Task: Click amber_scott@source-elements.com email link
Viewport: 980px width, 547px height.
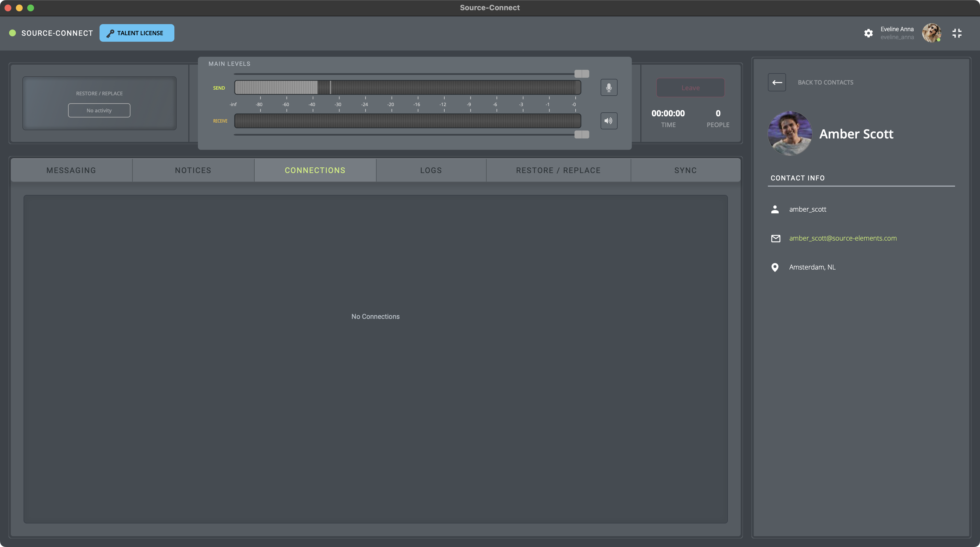Action: tap(843, 238)
